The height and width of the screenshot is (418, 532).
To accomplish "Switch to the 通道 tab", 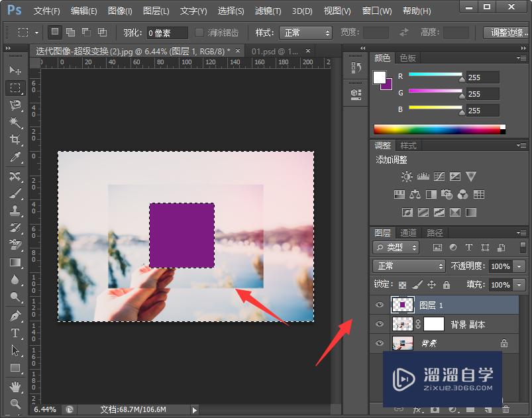I will pos(408,233).
